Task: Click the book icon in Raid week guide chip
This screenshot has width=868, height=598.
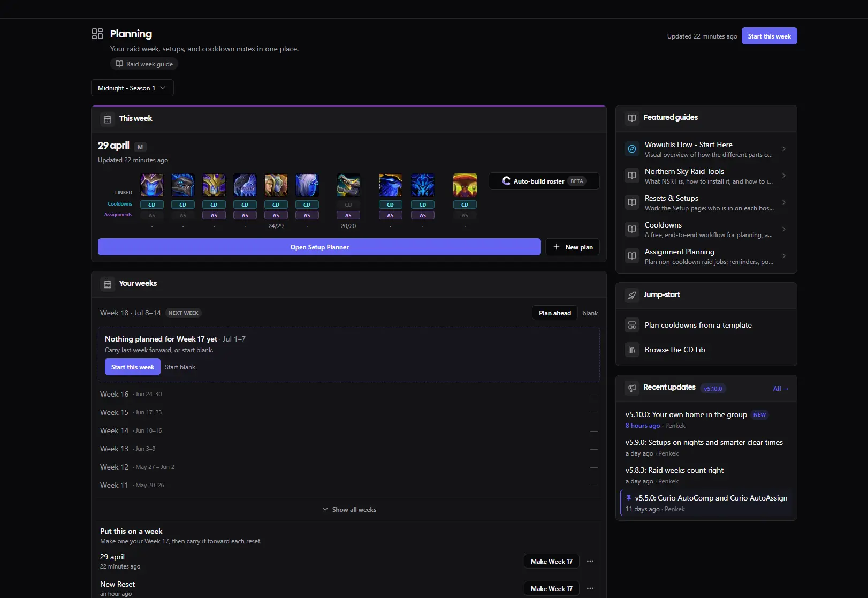Action: 119,64
